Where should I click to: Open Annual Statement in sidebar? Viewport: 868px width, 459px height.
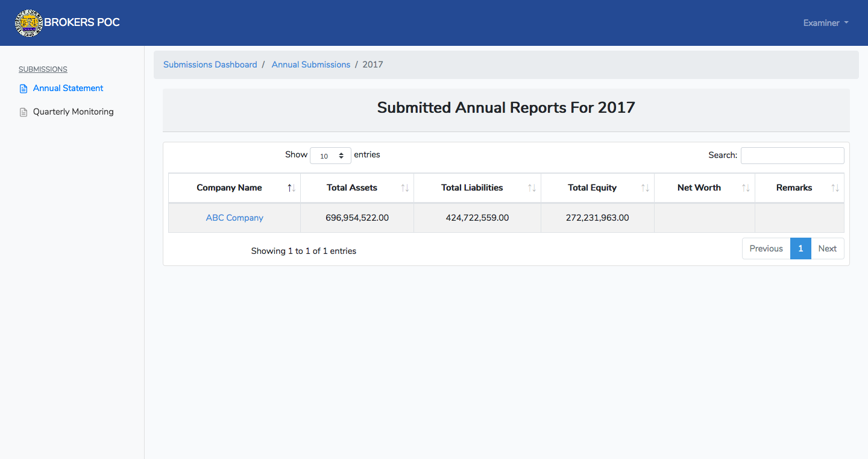coord(68,88)
